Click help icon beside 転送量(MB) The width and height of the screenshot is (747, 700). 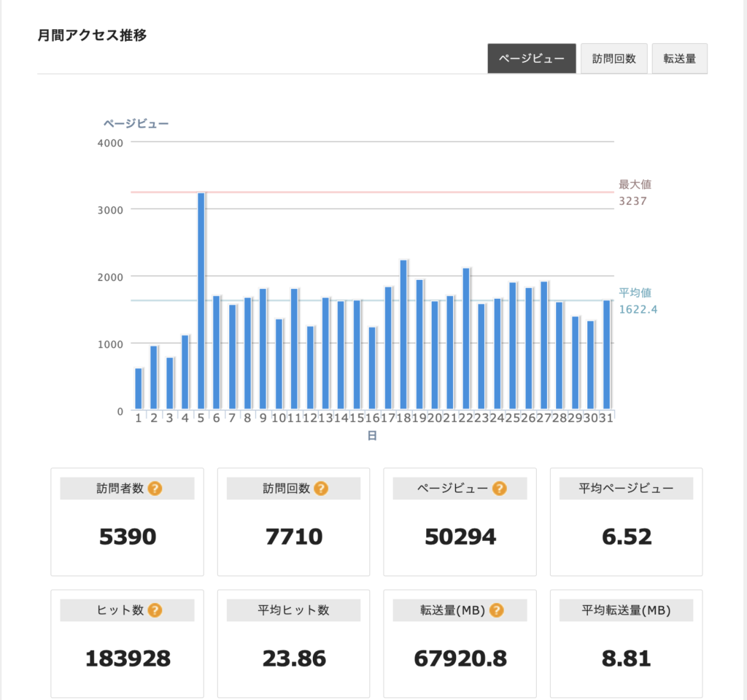pos(498,610)
